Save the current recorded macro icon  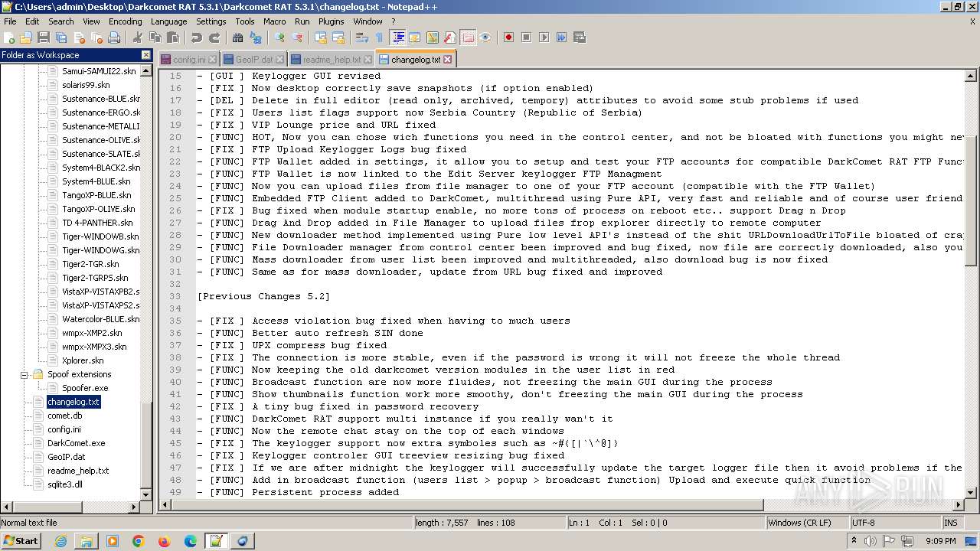click(x=580, y=37)
